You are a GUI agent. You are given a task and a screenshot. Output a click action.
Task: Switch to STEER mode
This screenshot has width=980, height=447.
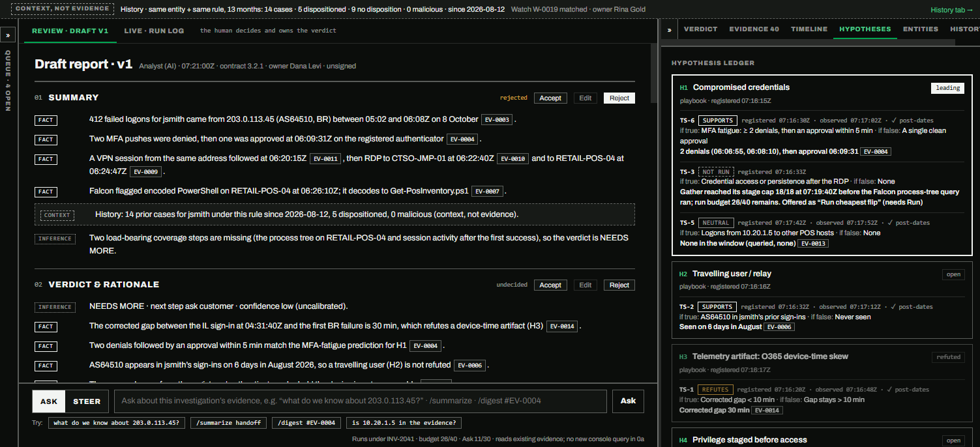tap(87, 401)
